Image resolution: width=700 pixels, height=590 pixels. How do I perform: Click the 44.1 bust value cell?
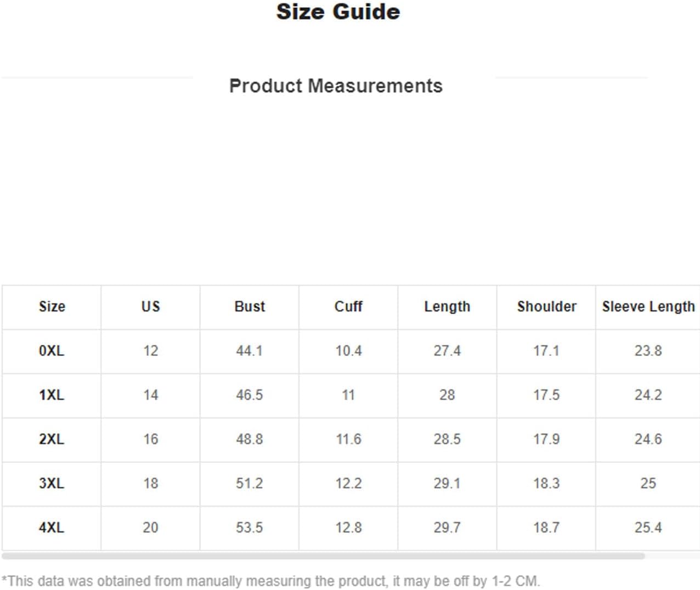pyautogui.click(x=250, y=351)
